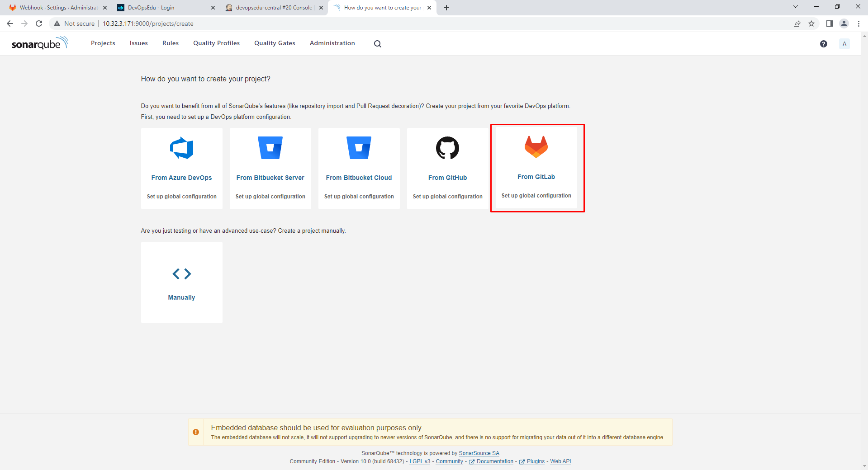Click the share page icon
The width and height of the screenshot is (868, 470).
pyautogui.click(x=797, y=23)
